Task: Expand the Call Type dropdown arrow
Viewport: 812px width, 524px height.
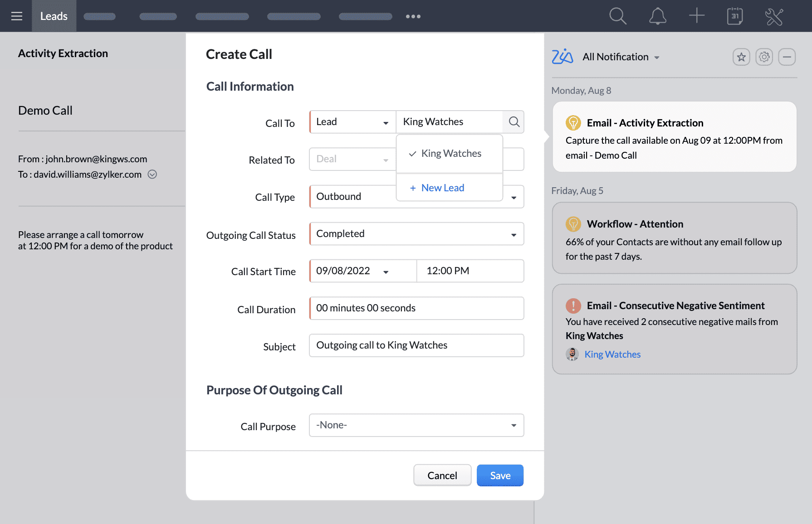Action: pos(514,197)
